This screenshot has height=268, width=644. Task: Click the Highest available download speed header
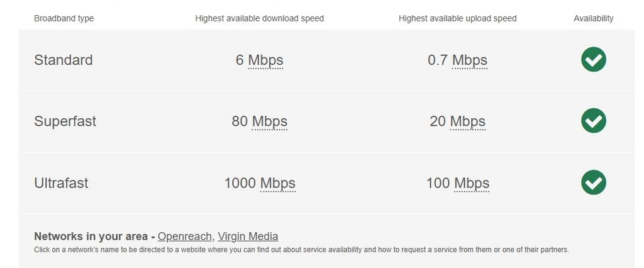tap(259, 18)
